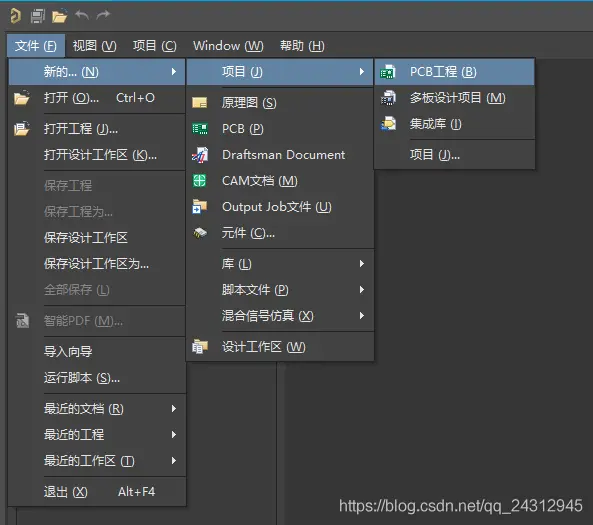Choose 集成库 (I) from submenu

tap(454, 124)
